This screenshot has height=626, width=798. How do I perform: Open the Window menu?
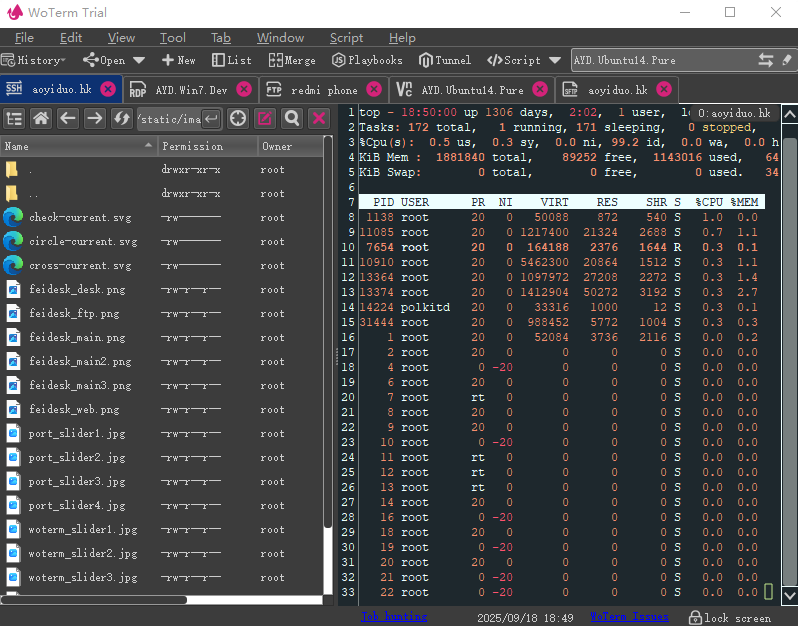pyautogui.click(x=280, y=38)
